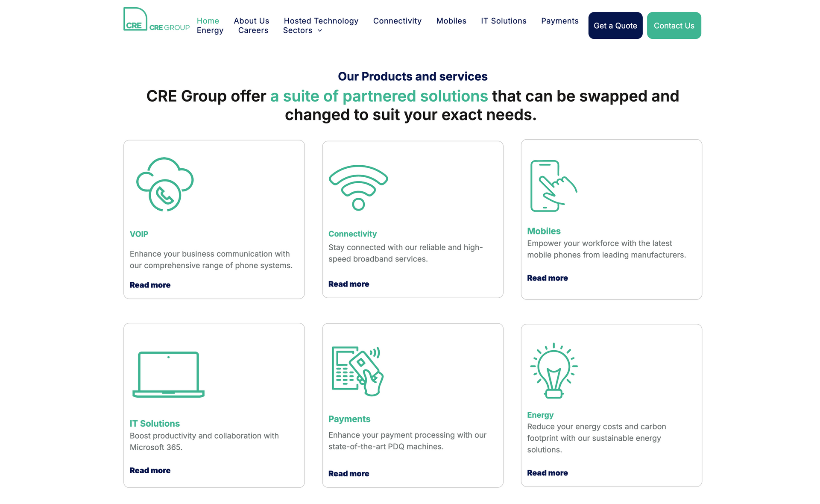
Task: Click the IT Solutions laptop icon
Action: coord(168,375)
